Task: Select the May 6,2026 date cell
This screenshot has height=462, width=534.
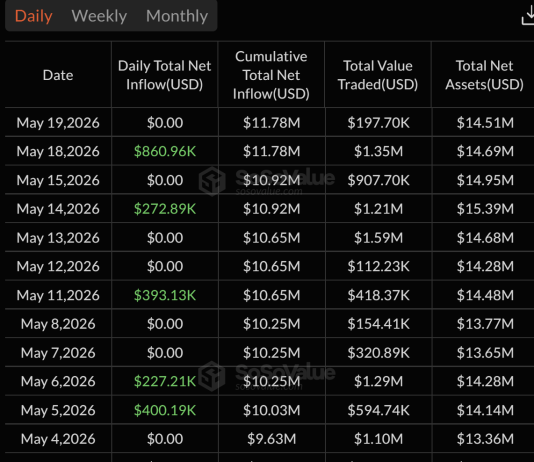Action: tap(58, 381)
